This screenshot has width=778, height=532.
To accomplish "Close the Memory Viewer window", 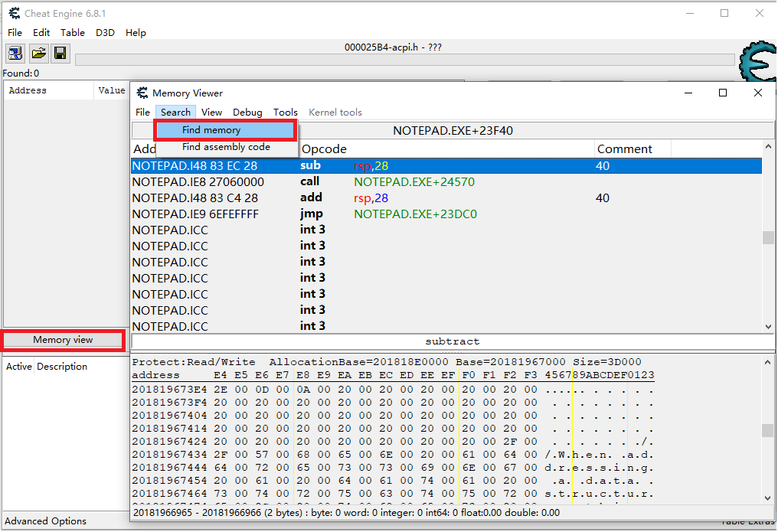I will pos(757,93).
